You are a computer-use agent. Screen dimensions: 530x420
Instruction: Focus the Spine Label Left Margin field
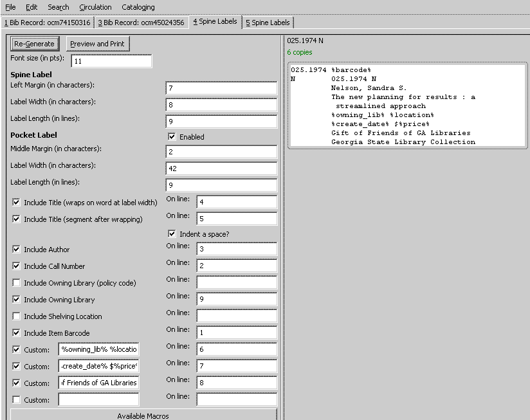221,88
